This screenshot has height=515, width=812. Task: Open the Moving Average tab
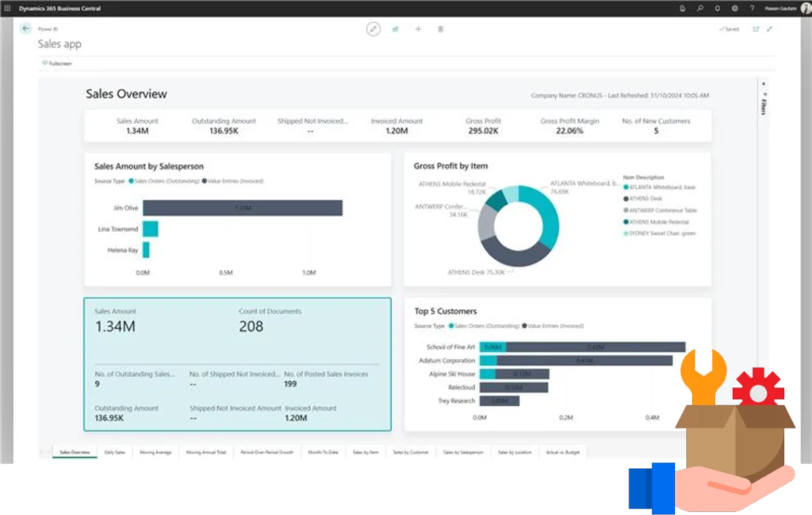[155, 452]
